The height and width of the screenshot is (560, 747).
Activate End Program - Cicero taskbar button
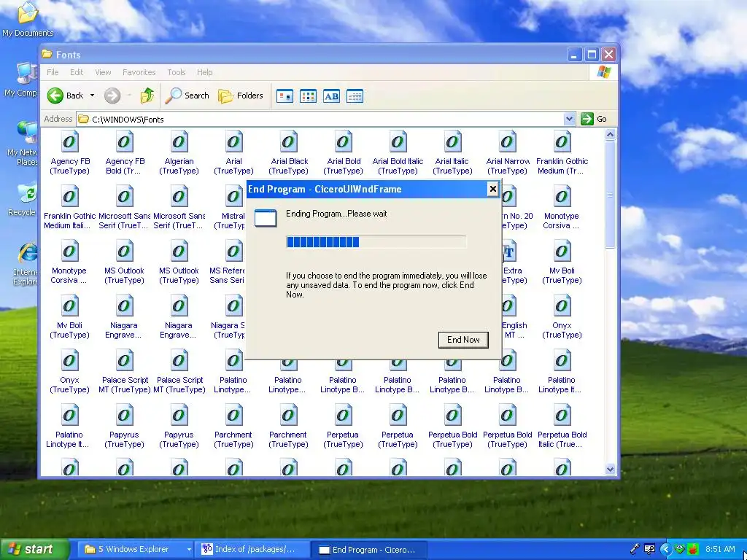point(368,550)
